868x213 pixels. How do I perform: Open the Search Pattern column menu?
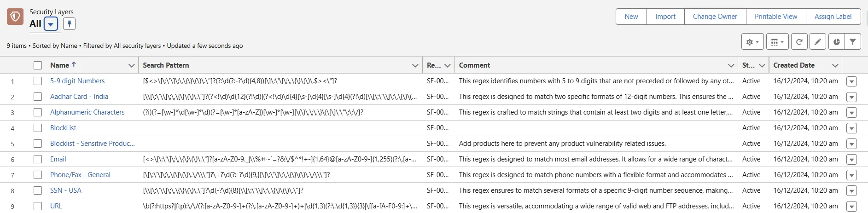(415, 65)
